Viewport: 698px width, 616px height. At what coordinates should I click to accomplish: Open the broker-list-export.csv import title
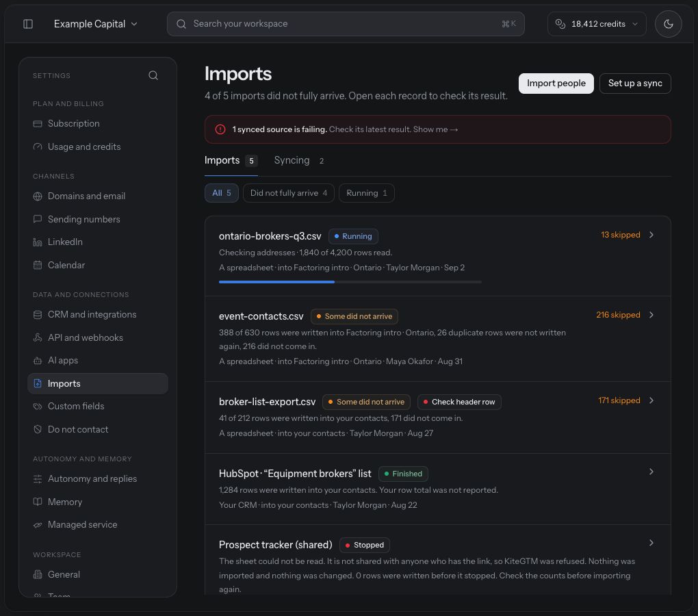pyautogui.click(x=267, y=402)
